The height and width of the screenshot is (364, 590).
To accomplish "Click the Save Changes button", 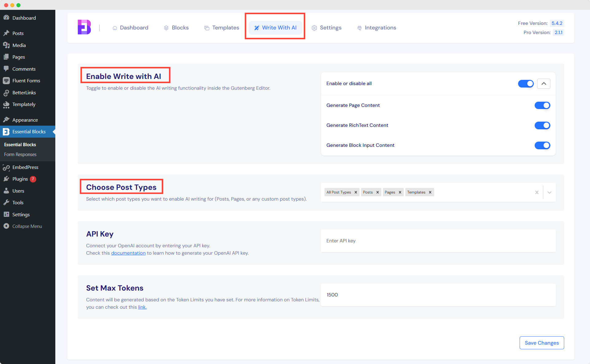I will (541, 343).
